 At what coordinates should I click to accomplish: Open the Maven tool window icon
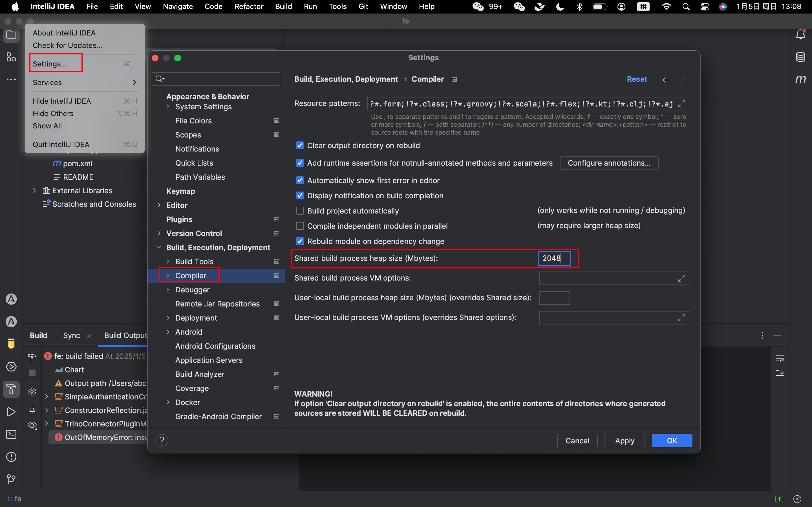tap(801, 79)
